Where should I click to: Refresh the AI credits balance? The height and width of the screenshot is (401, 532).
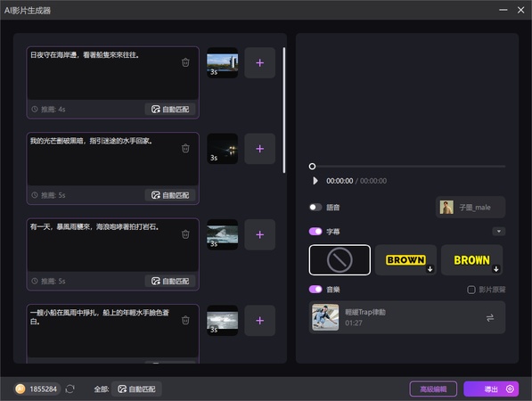(70, 389)
